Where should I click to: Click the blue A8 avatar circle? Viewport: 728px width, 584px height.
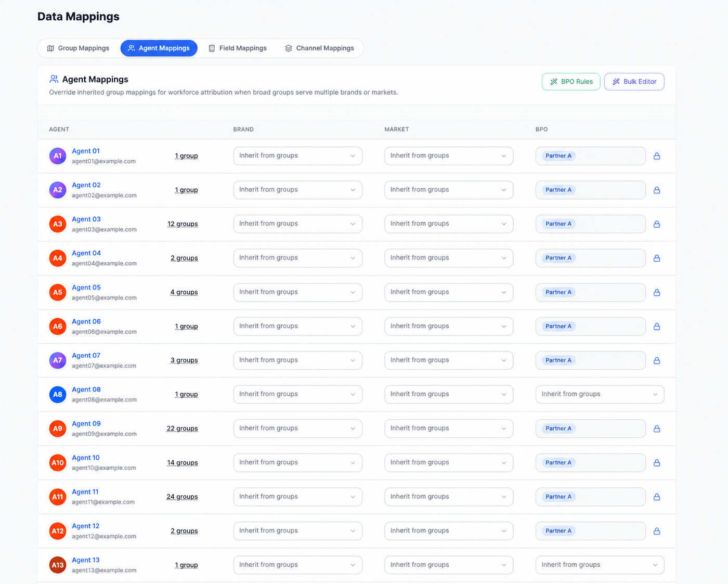[58, 395]
